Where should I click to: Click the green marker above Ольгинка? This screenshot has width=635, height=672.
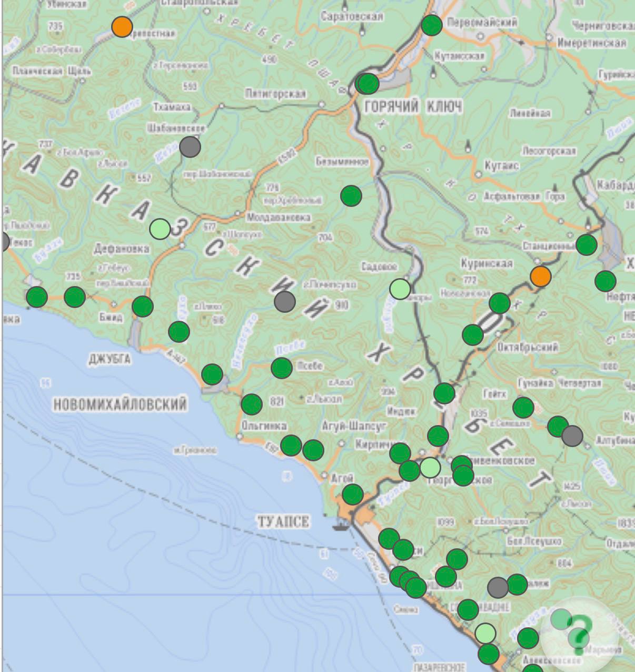[252, 404]
